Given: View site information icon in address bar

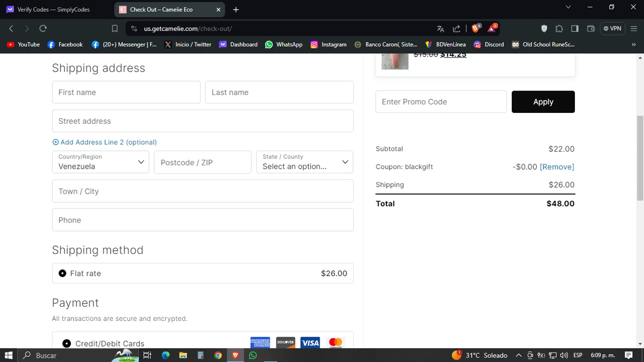Looking at the screenshot, I should [x=134, y=29].
